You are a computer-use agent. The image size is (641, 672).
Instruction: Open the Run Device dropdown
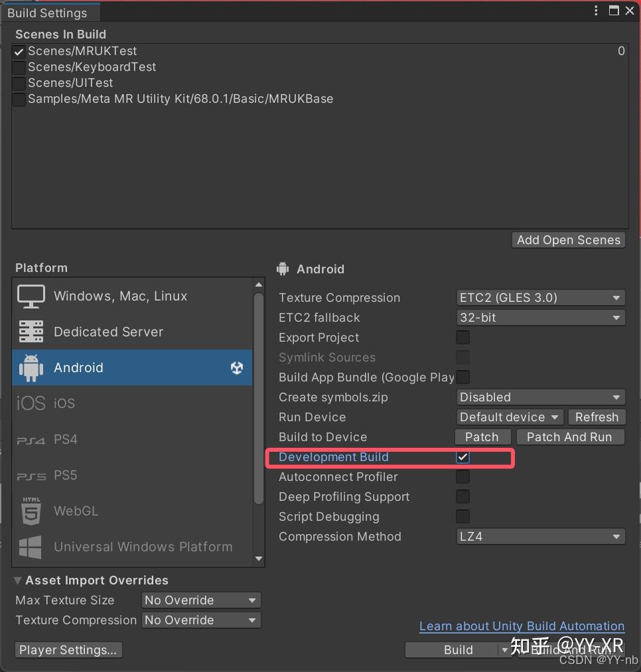click(509, 417)
